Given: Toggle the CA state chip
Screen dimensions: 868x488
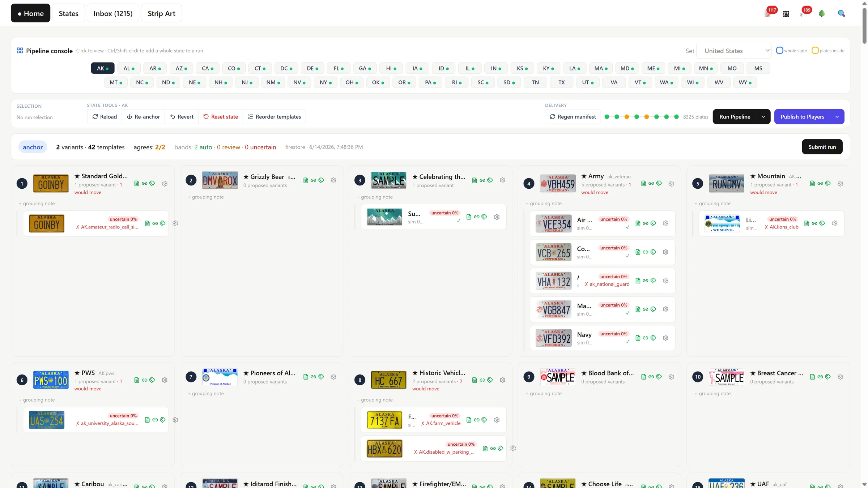Looking at the screenshot, I should tap(207, 68).
